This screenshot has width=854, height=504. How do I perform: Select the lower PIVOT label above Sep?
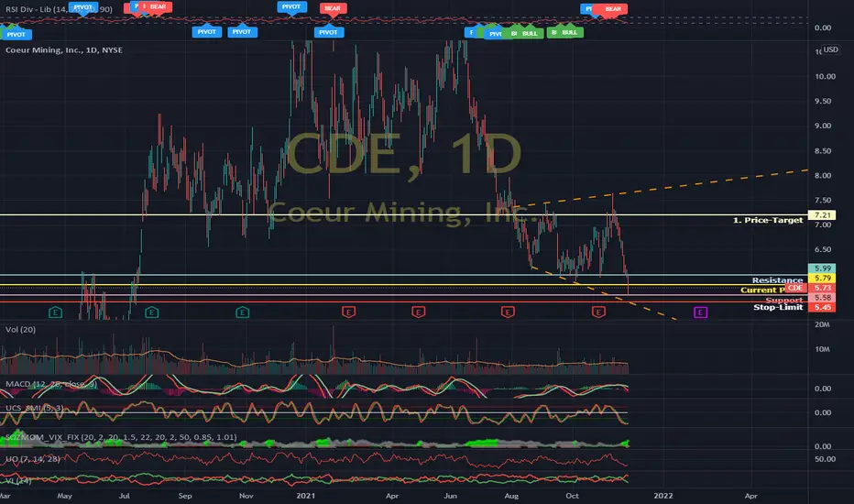pyautogui.click(x=206, y=31)
